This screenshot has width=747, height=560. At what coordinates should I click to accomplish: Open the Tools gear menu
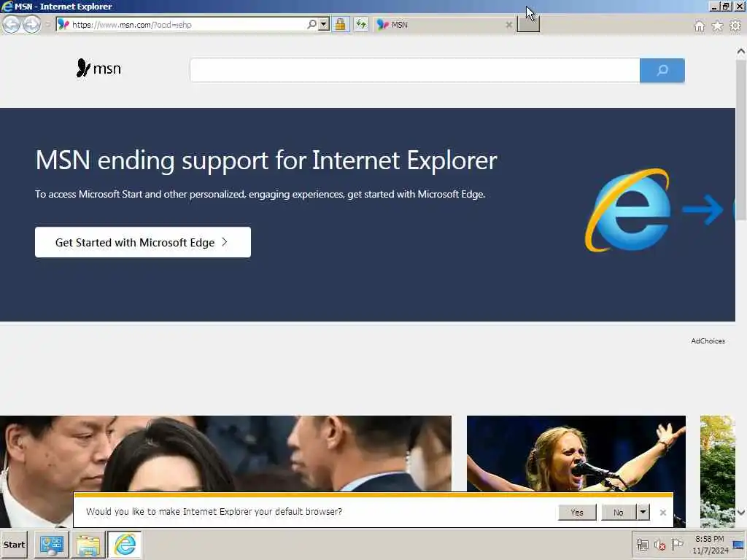pos(735,26)
